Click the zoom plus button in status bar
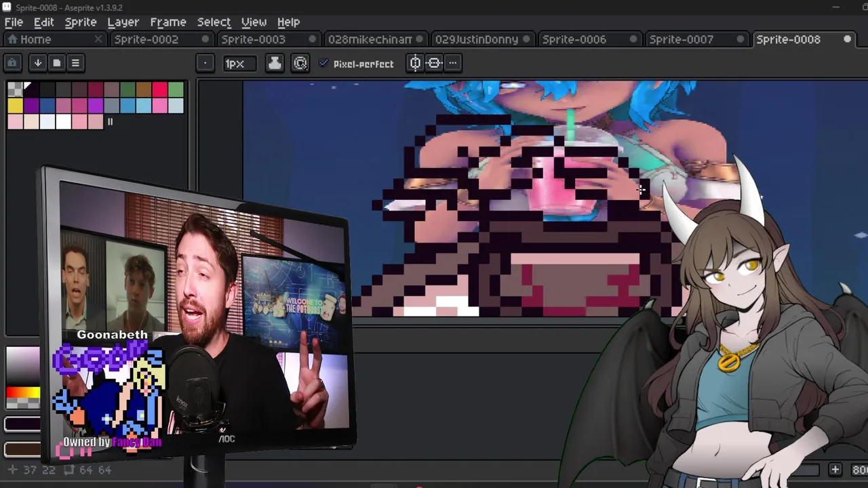Image resolution: width=868 pixels, height=488 pixels. [x=835, y=470]
